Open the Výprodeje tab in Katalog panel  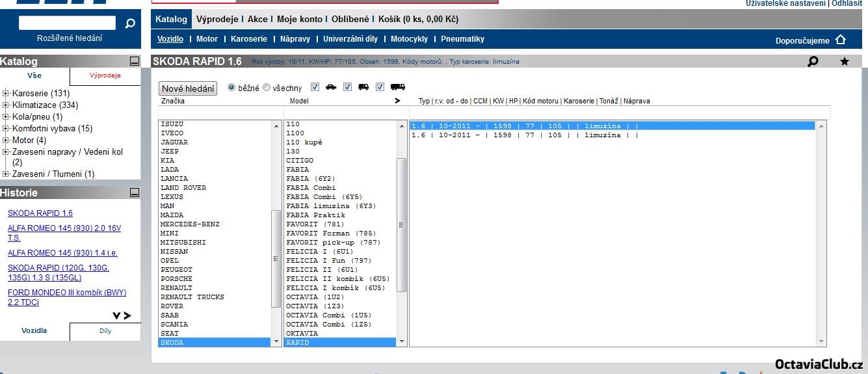coord(105,75)
